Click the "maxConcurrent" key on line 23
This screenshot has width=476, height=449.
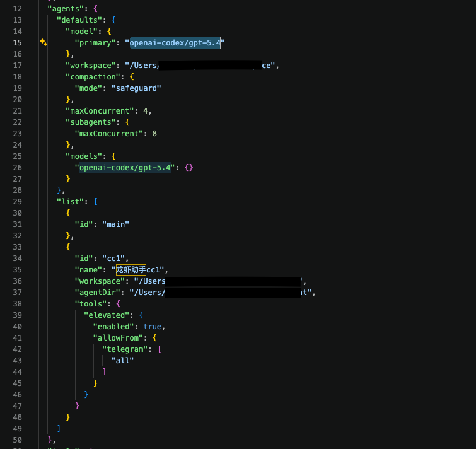tap(108, 134)
